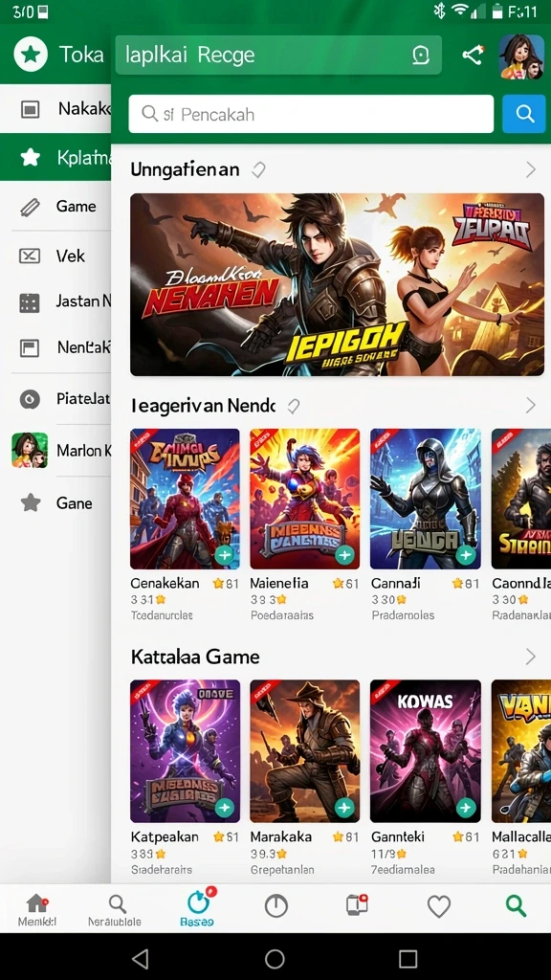551x980 pixels.
Task: Go to the home tab in bottom bar
Action: point(37,909)
